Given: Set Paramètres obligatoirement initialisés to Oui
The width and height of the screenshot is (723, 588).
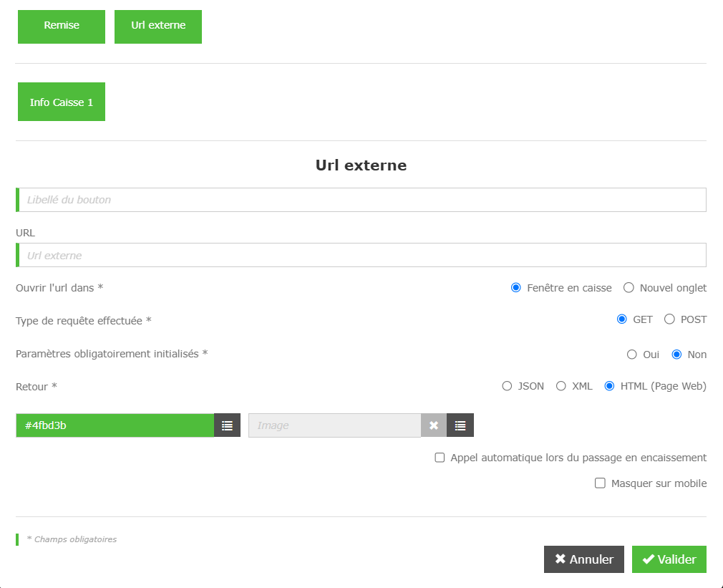Looking at the screenshot, I should (631, 355).
